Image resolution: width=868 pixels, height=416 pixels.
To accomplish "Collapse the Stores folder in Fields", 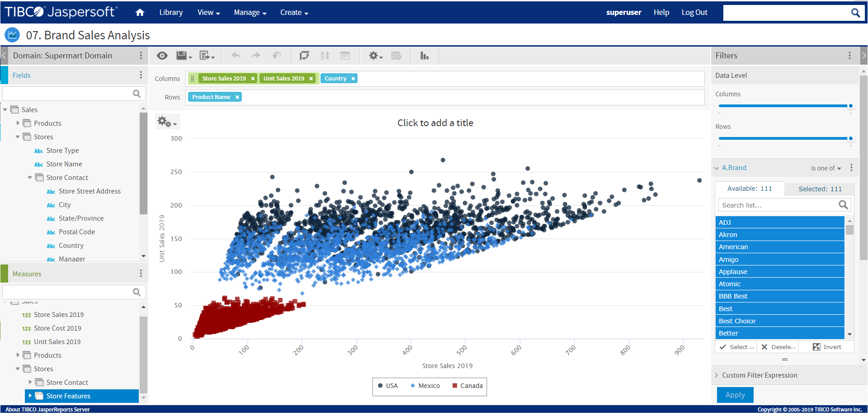I will coord(17,137).
